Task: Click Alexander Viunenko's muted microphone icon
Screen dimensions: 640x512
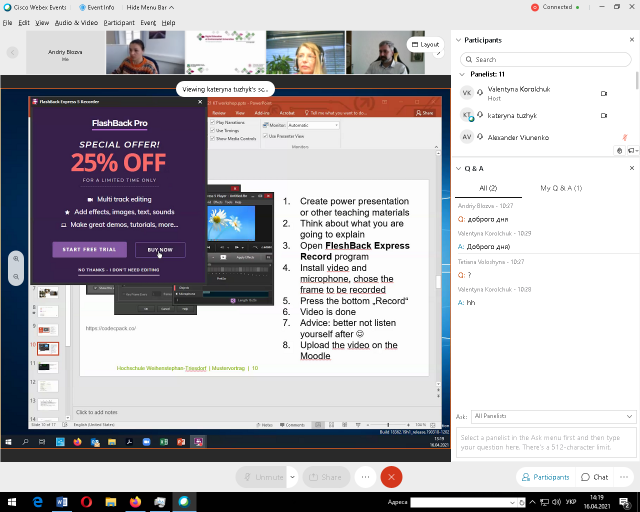Action: (x=624, y=138)
